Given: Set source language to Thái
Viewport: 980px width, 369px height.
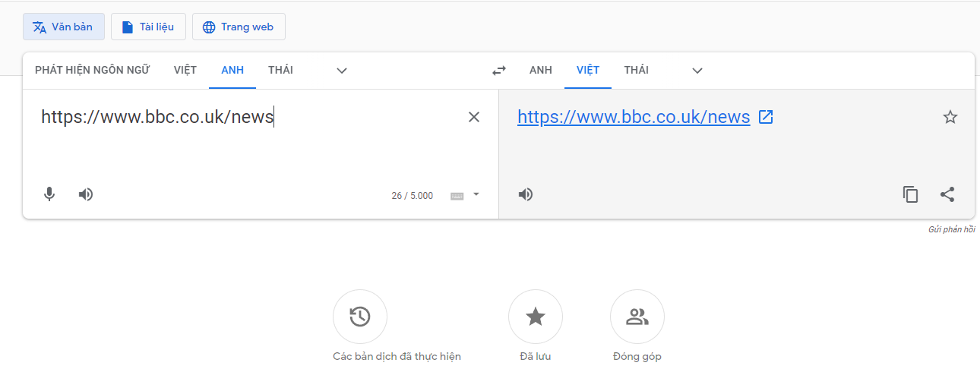Looking at the screenshot, I should pyautogui.click(x=280, y=70).
